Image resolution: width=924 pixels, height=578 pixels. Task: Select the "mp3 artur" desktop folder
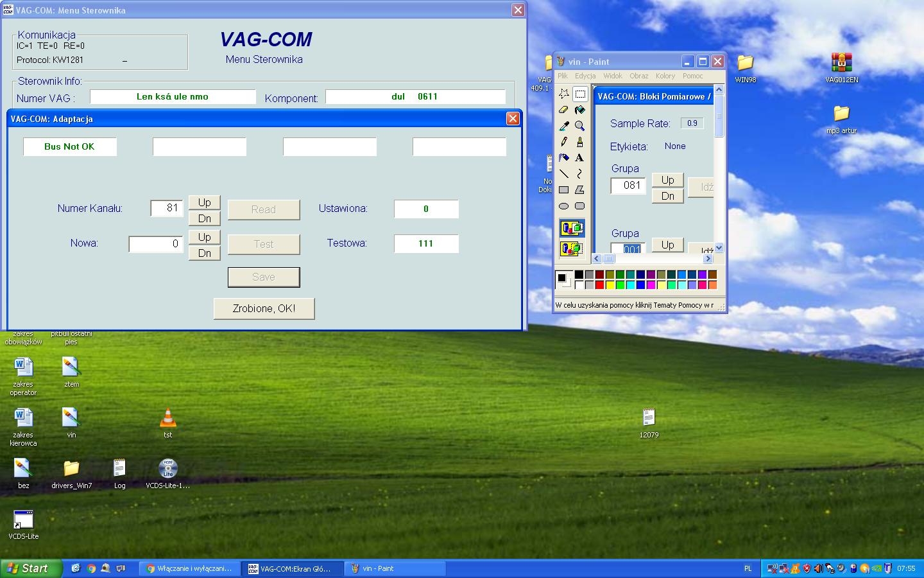click(841, 119)
